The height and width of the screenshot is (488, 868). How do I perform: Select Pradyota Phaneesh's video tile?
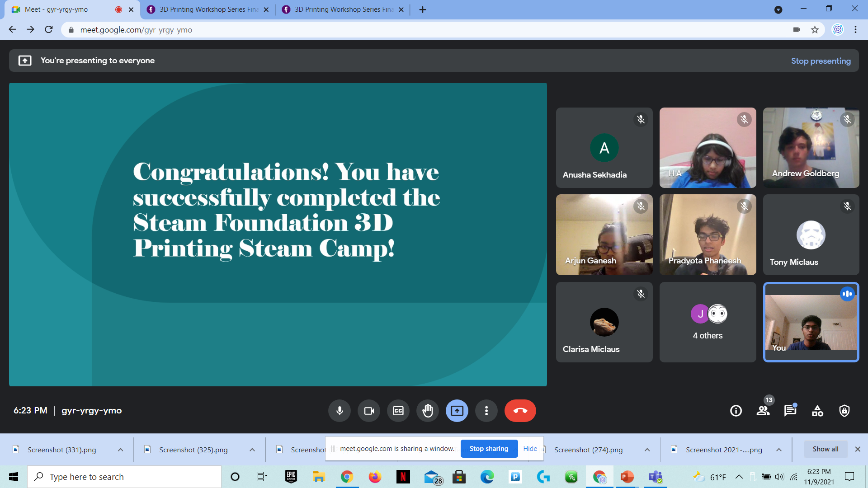(708, 235)
